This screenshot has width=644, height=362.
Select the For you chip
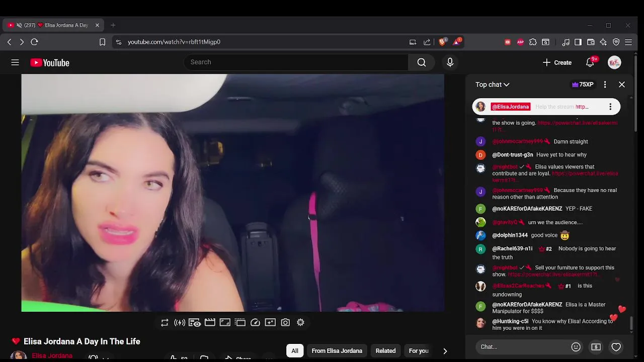tap(419, 351)
